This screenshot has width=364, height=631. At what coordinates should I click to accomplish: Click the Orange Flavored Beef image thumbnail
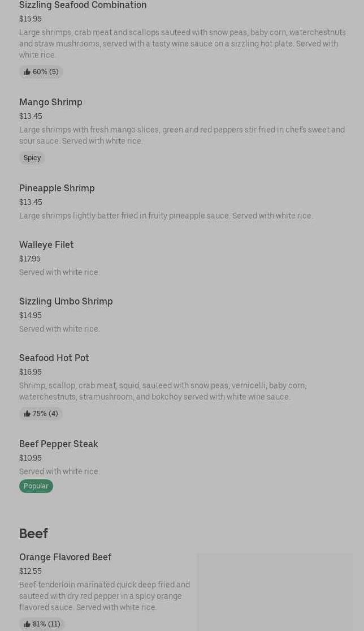pyautogui.click(x=274, y=591)
